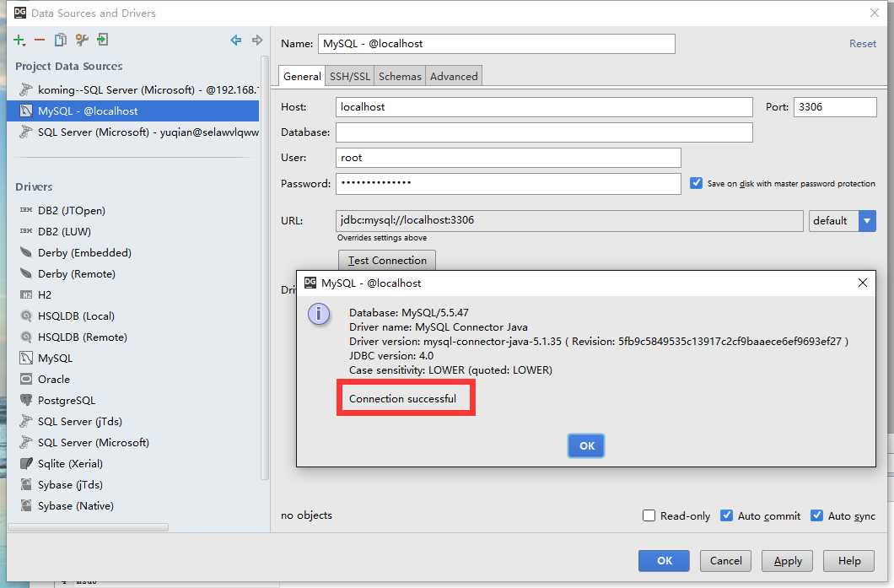Click the Reset link
894x588 pixels.
coord(862,44)
